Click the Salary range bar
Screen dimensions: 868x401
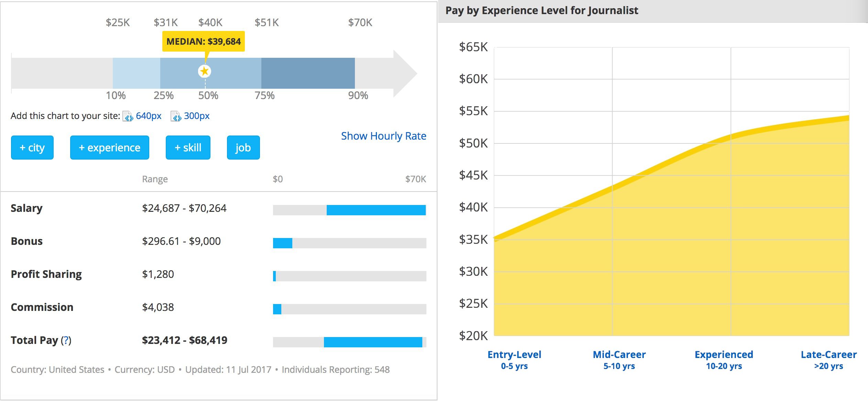(x=350, y=210)
